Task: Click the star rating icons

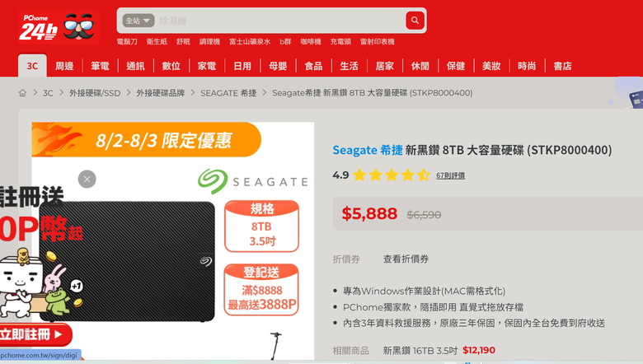Action: tap(392, 175)
